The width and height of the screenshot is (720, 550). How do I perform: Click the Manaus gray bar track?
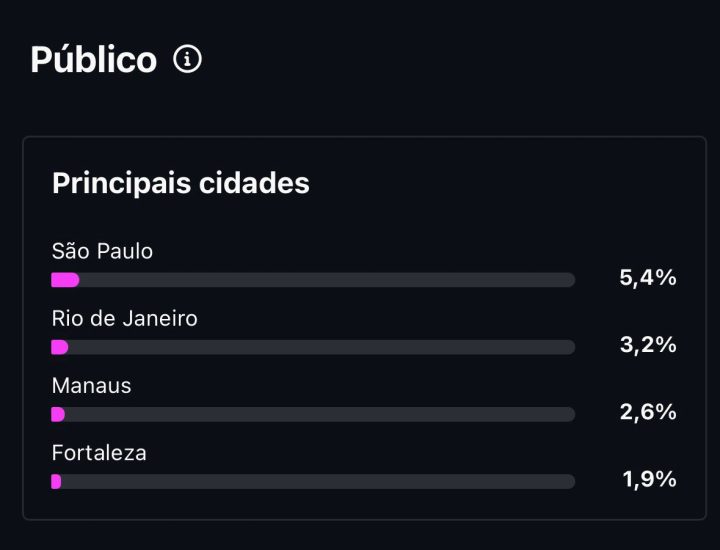click(313, 414)
